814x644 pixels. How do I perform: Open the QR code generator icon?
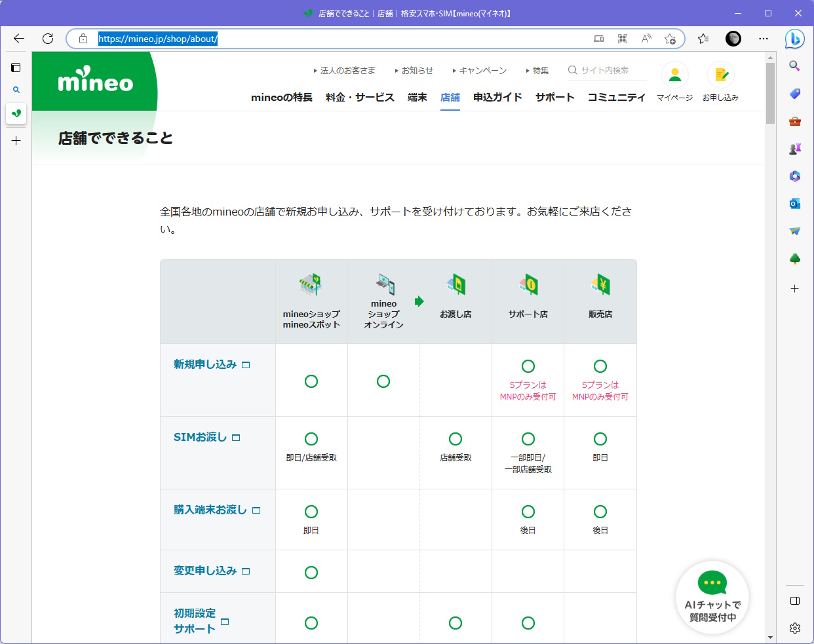pyautogui.click(x=623, y=39)
